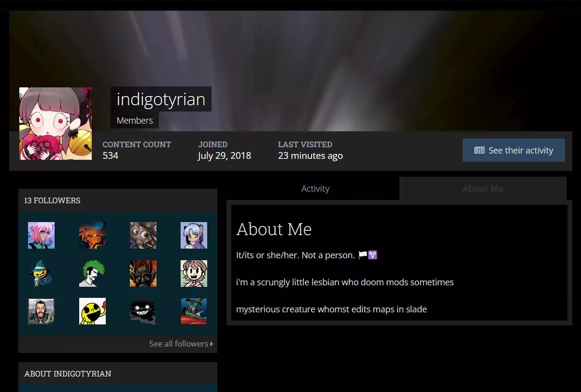The width and height of the screenshot is (581, 392).
Task: Open the See all followers link
Action: 181,344
